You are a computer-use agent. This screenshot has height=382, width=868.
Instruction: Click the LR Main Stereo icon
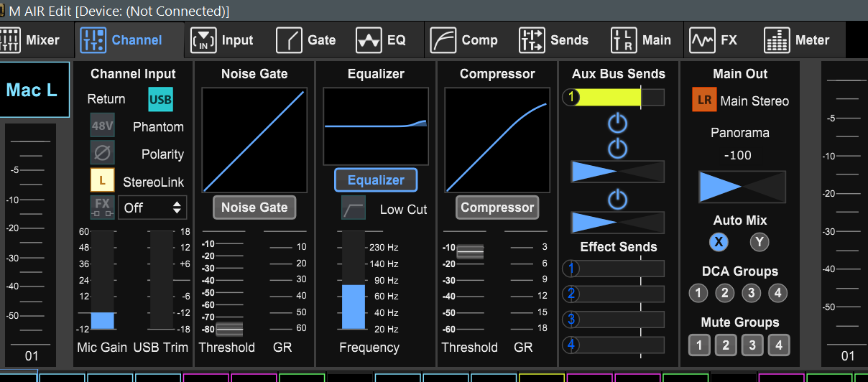pos(704,101)
